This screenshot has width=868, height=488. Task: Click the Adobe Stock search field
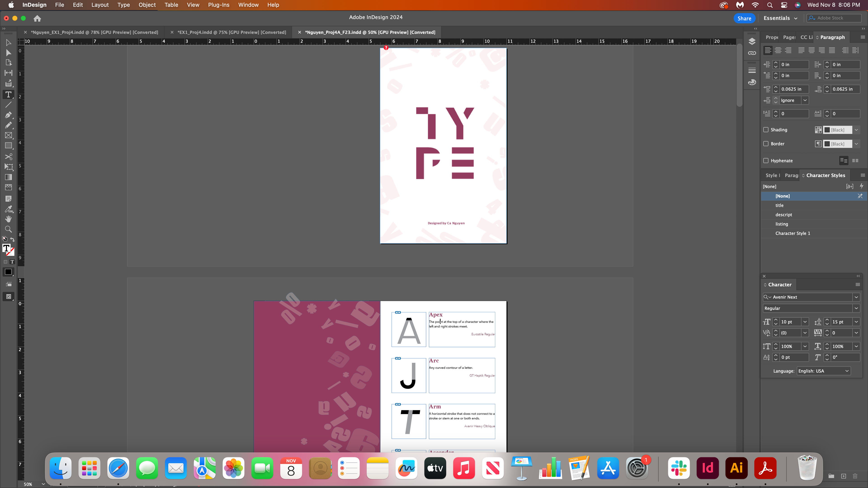834,18
